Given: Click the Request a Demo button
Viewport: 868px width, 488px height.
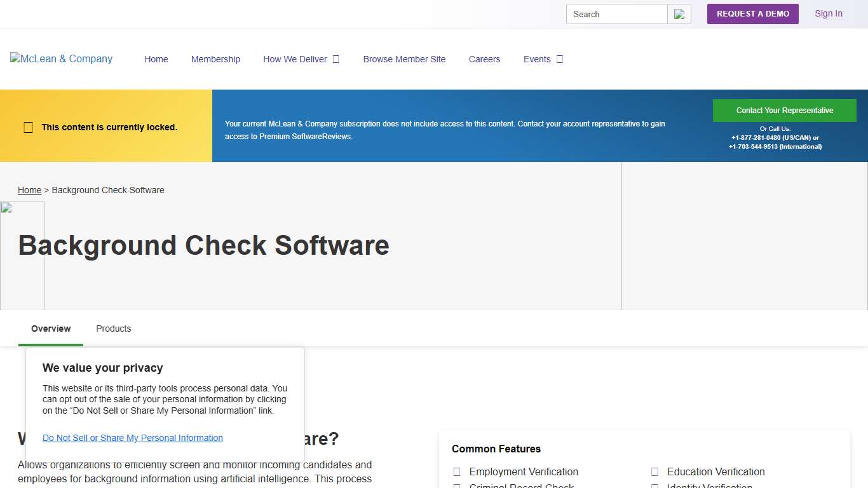Looking at the screenshot, I should [752, 13].
